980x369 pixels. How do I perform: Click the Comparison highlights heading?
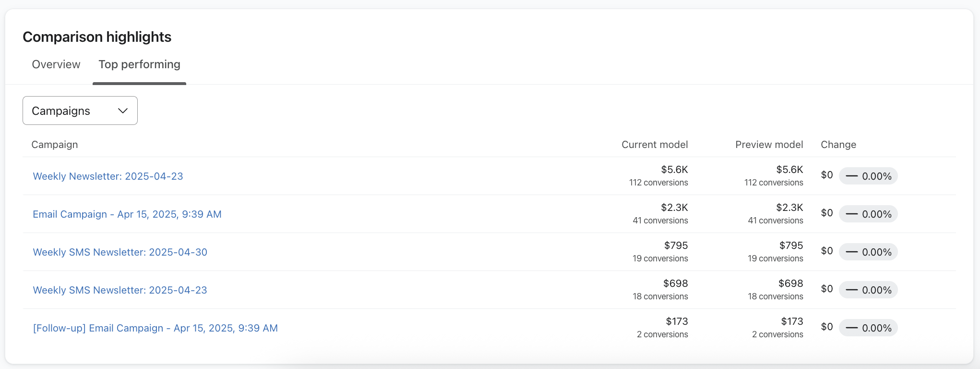coord(97,37)
